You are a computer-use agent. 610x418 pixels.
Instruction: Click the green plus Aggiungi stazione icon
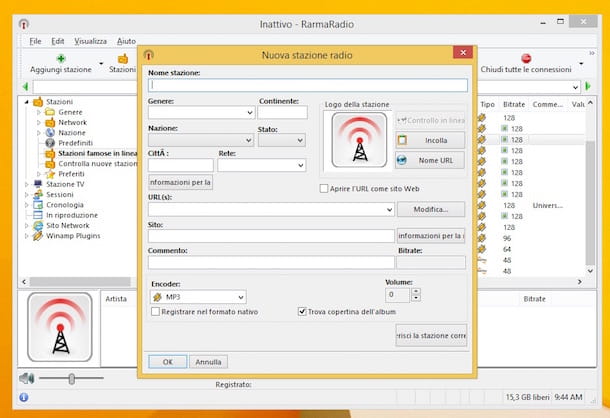(61, 59)
